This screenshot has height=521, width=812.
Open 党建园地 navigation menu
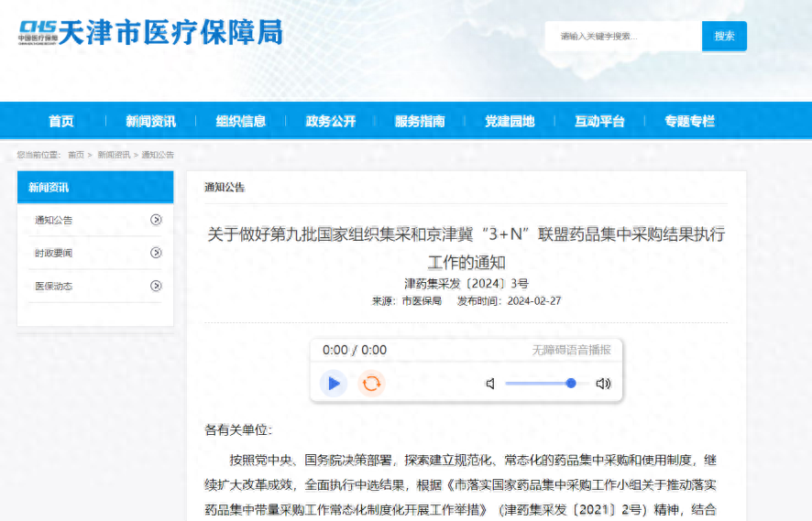pos(510,121)
